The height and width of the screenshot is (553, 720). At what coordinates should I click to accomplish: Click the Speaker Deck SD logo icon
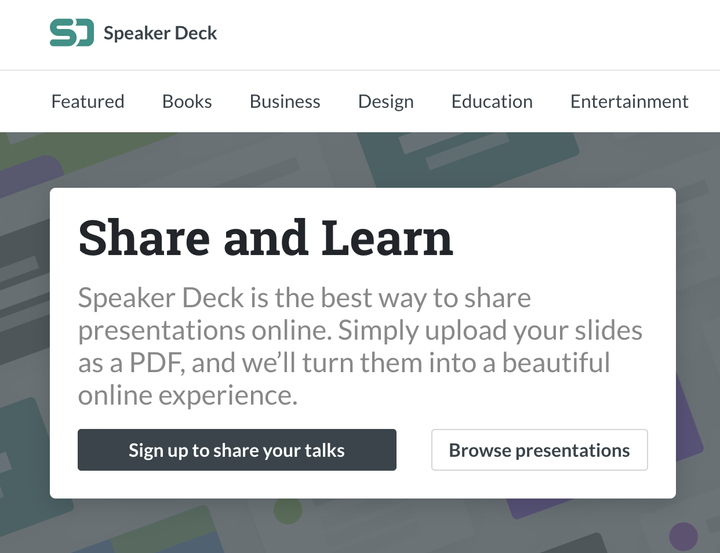point(71,33)
